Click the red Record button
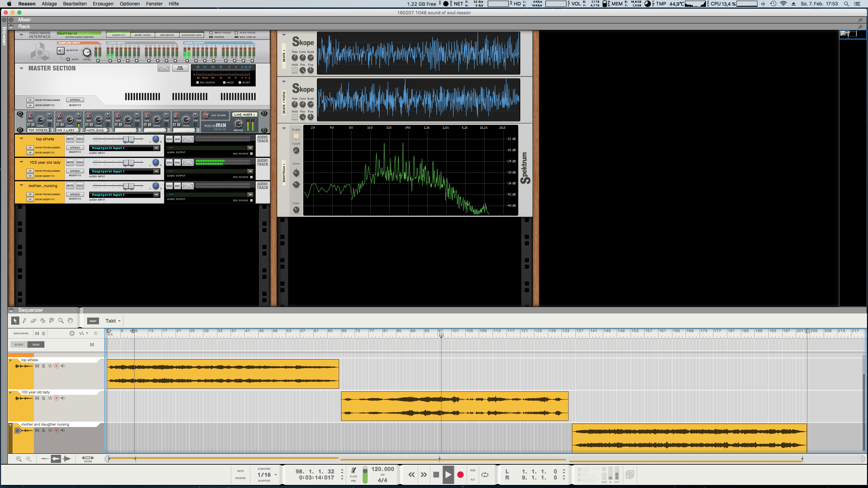 [460, 475]
